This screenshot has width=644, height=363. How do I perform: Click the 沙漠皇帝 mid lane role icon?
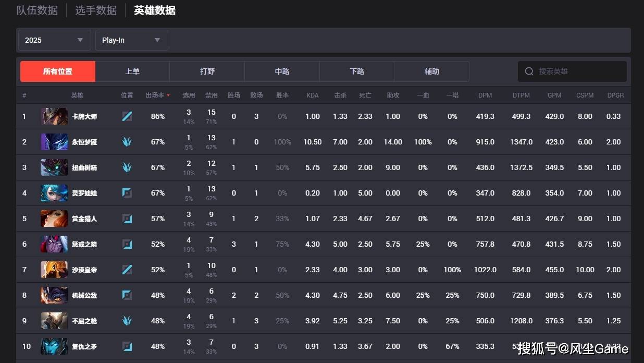click(x=127, y=270)
